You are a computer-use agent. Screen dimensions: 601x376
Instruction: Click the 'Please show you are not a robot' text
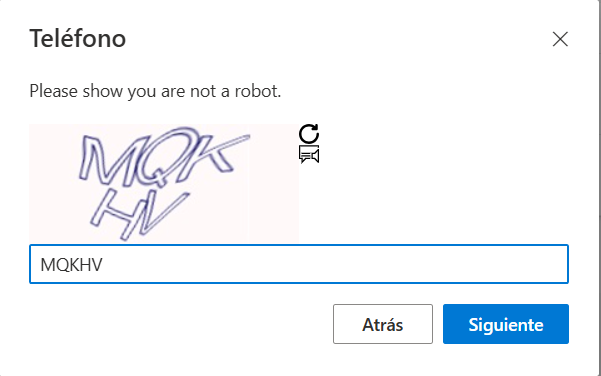click(155, 91)
